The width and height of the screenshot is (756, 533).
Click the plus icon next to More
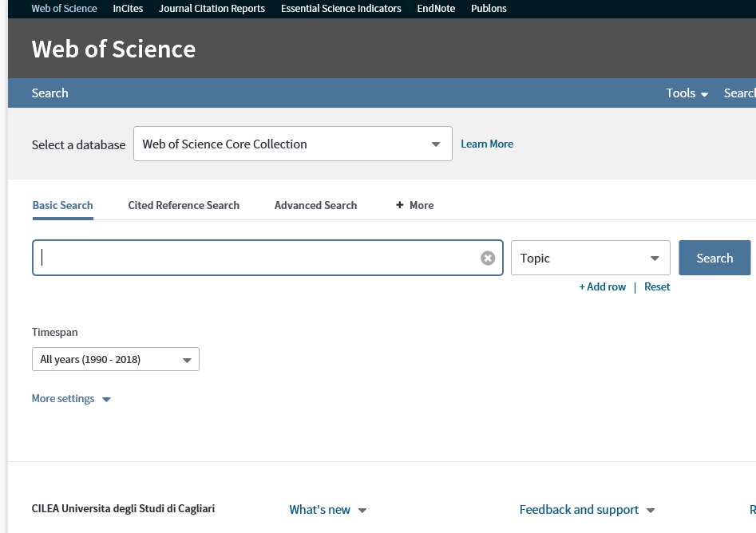(399, 205)
